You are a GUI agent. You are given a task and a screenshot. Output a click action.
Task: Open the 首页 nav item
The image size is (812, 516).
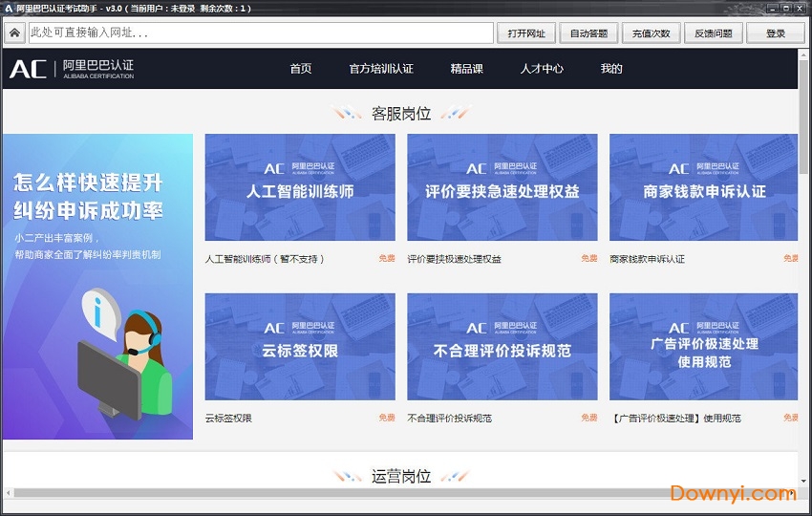[x=301, y=69]
